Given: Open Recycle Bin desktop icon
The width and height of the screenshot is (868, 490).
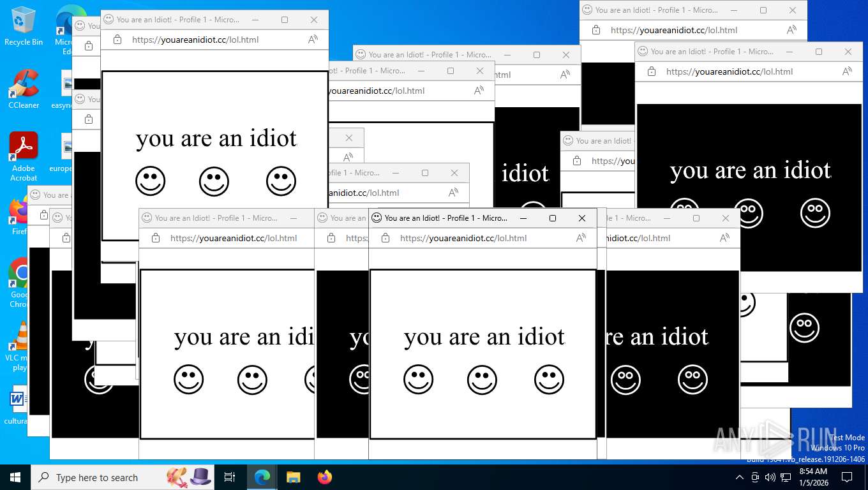Looking at the screenshot, I should point(24,26).
